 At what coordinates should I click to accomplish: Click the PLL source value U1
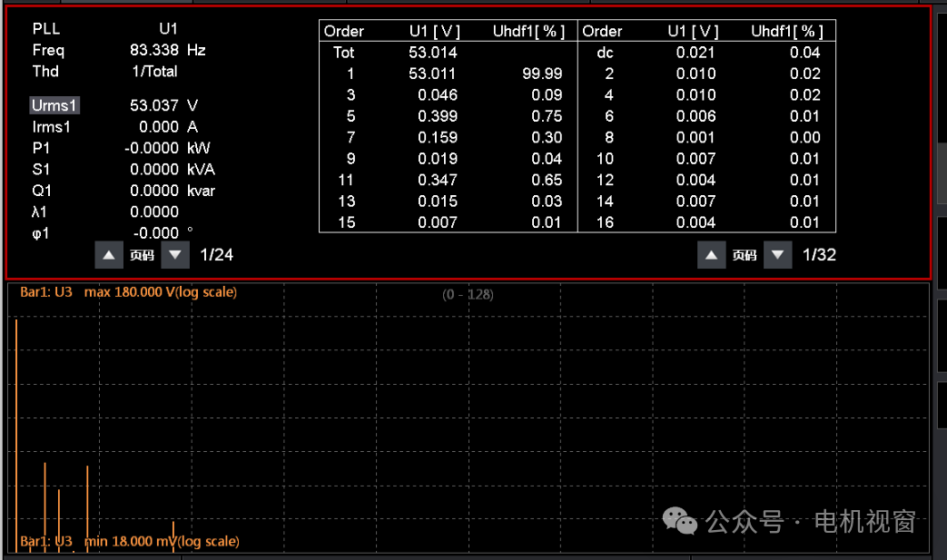pyautogui.click(x=169, y=29)
